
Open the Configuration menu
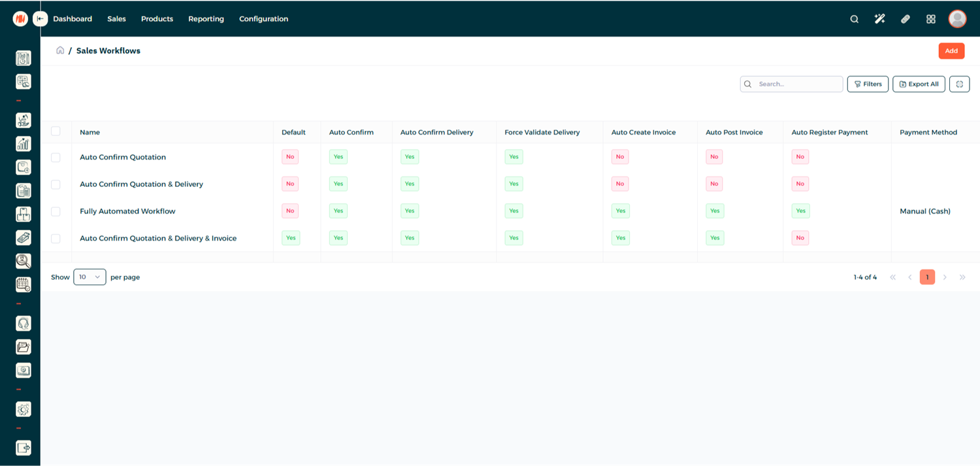pyautogui.click(x=263, y=19)
